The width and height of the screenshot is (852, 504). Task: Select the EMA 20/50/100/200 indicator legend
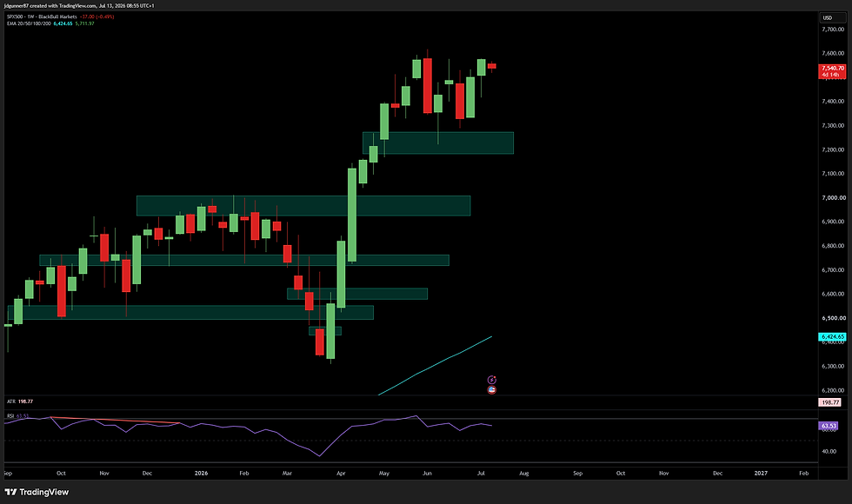pos(29,24)
